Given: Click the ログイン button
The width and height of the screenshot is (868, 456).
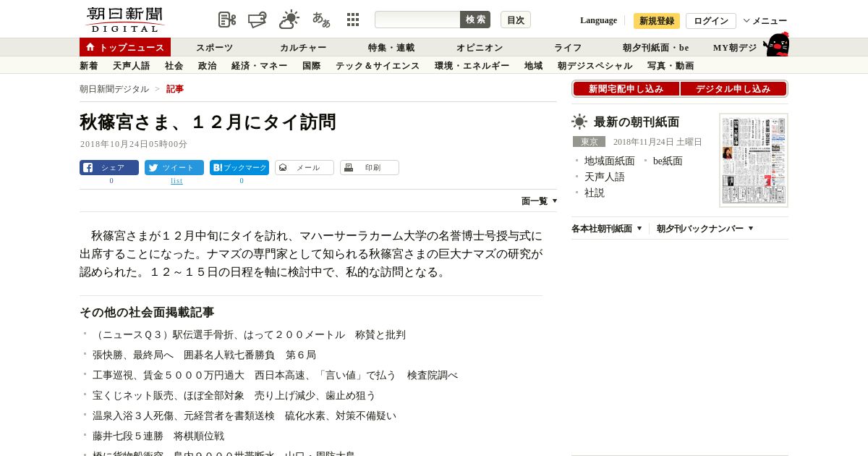Looking at the screenshot, I should (711, 21).
